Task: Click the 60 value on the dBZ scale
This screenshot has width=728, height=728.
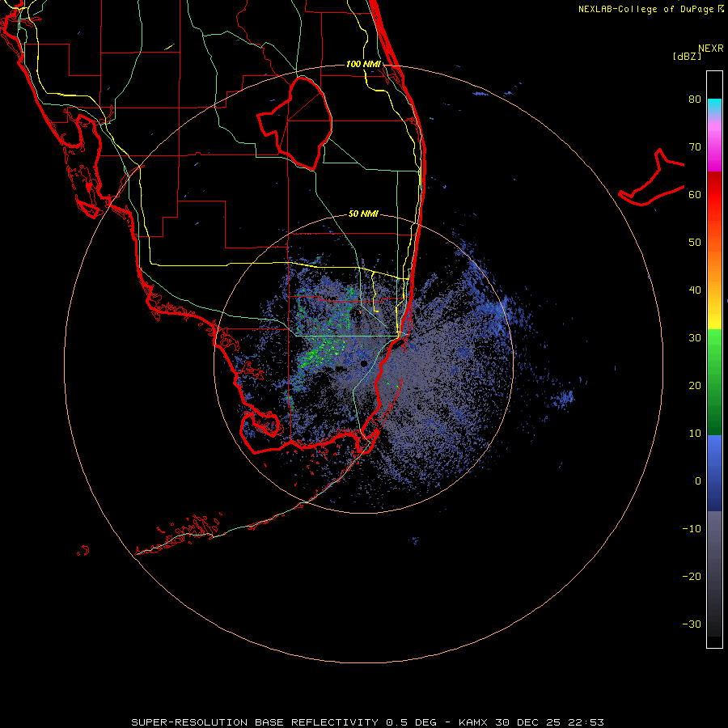Action: [695, 194]
